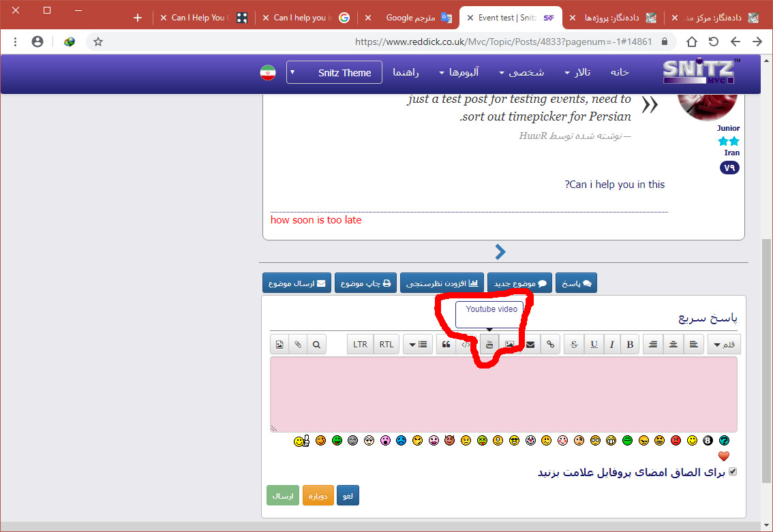Click the paperclip attach file icon

(x=298, y=345)
